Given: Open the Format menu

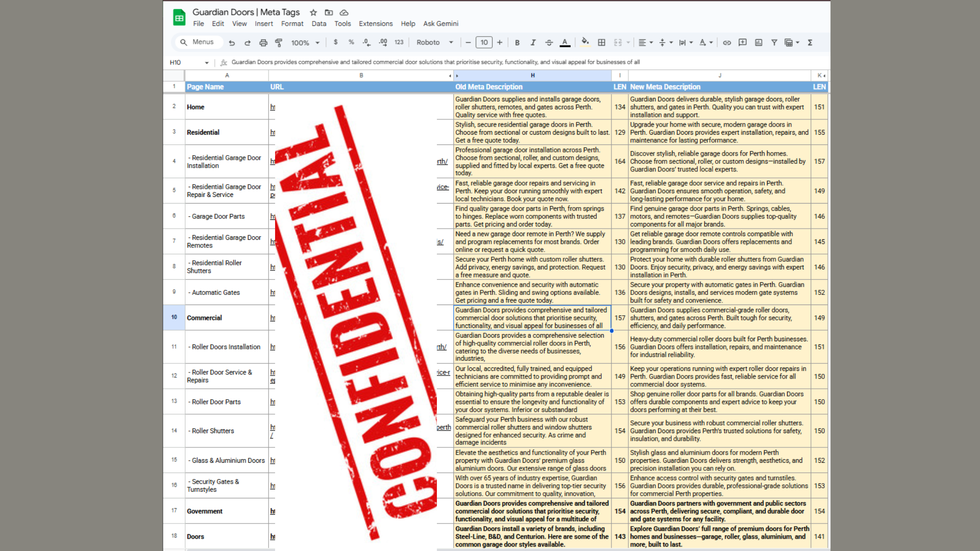Looking at the screenshot, I should [x=292, y=23].
